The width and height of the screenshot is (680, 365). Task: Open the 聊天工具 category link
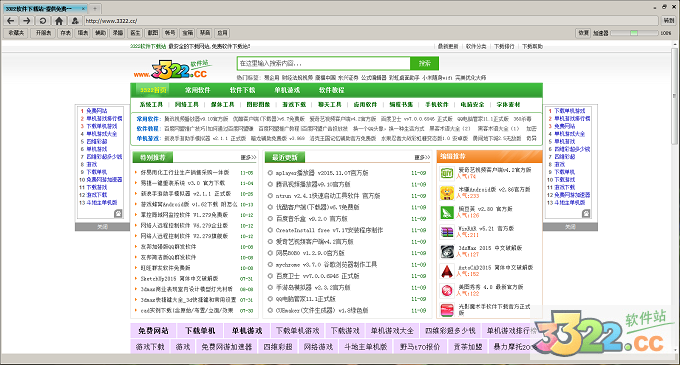[x=330, y=104]
